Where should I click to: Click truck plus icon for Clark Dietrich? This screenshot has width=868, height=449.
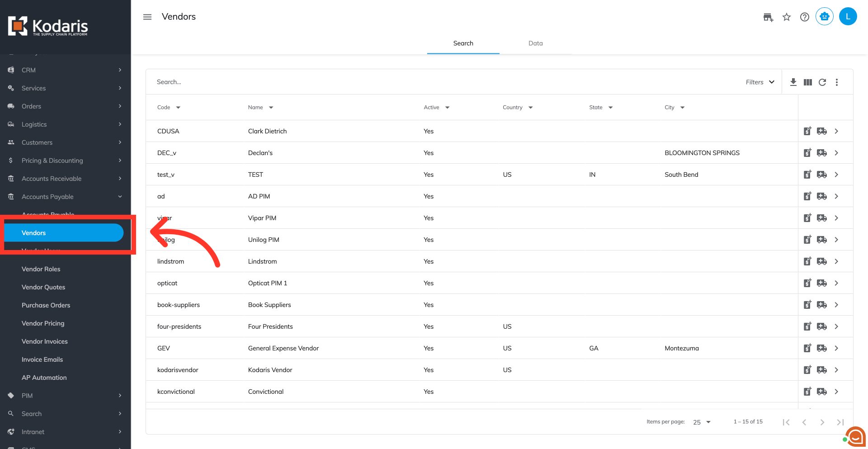click(x=822, y=131)
